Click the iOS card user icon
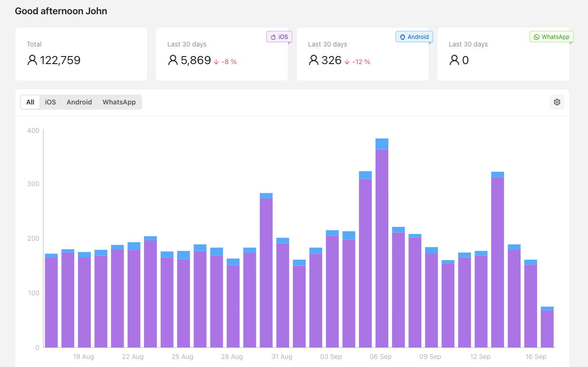 173,60
